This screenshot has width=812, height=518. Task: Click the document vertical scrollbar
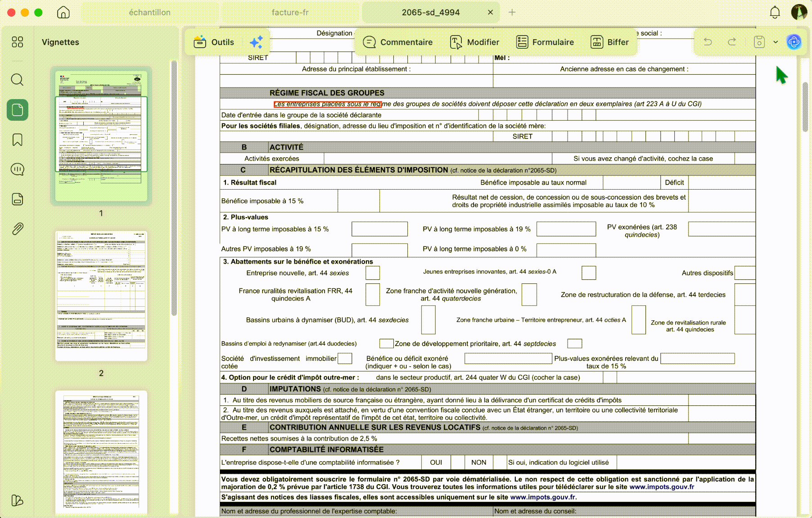click(805, 107)
